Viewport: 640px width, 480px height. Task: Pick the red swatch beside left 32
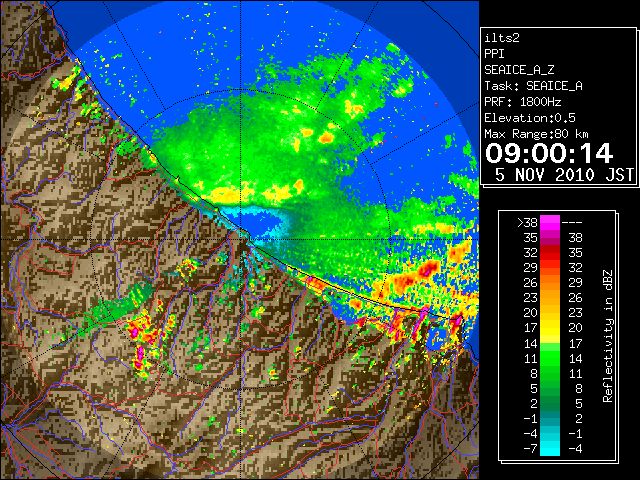coord(550,253)
